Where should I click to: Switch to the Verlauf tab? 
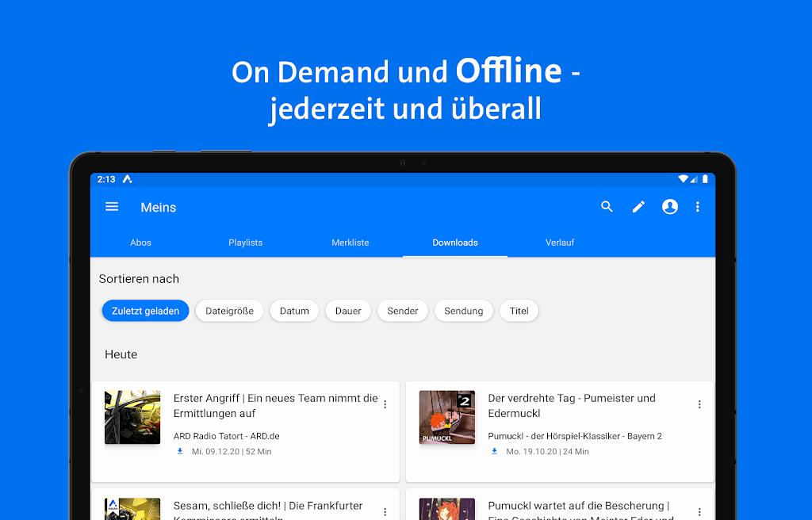click(x=560, y=243)
